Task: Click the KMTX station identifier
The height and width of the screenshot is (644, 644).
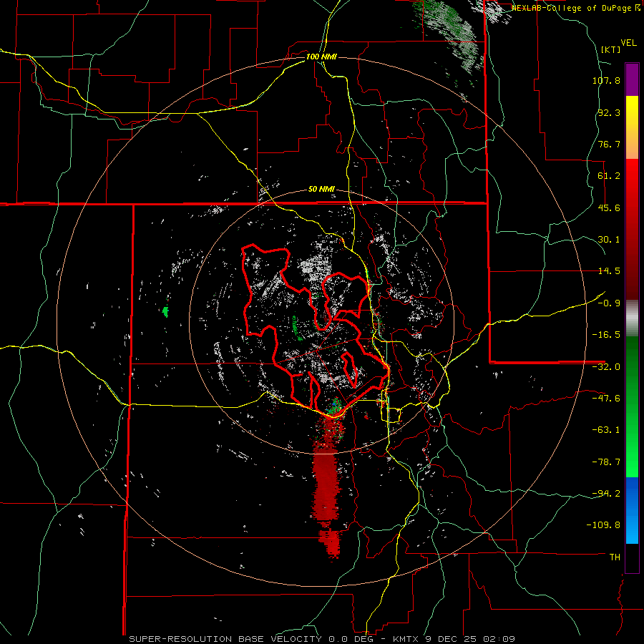Action: tap(406, 639)
